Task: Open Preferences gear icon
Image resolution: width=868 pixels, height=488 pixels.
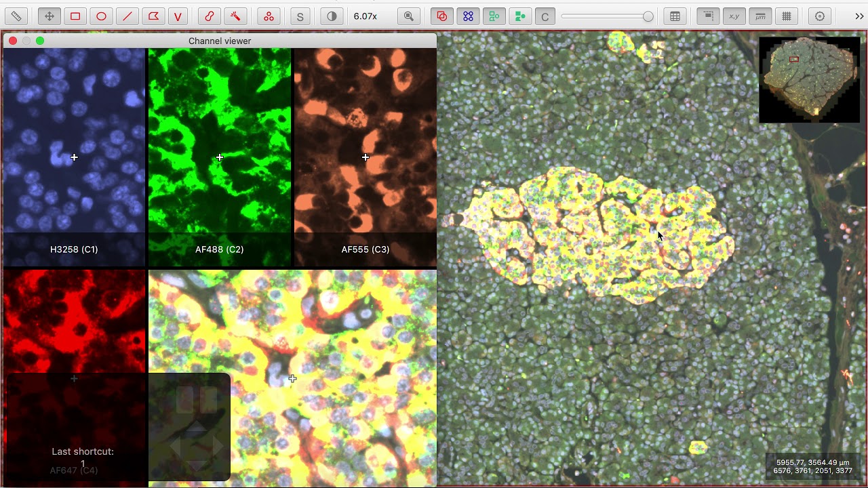Action: pyautogui.click(x=820, y=16)
